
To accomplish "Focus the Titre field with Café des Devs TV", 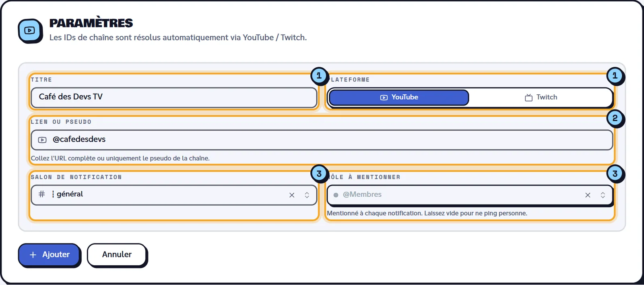I will pos(174,97).
